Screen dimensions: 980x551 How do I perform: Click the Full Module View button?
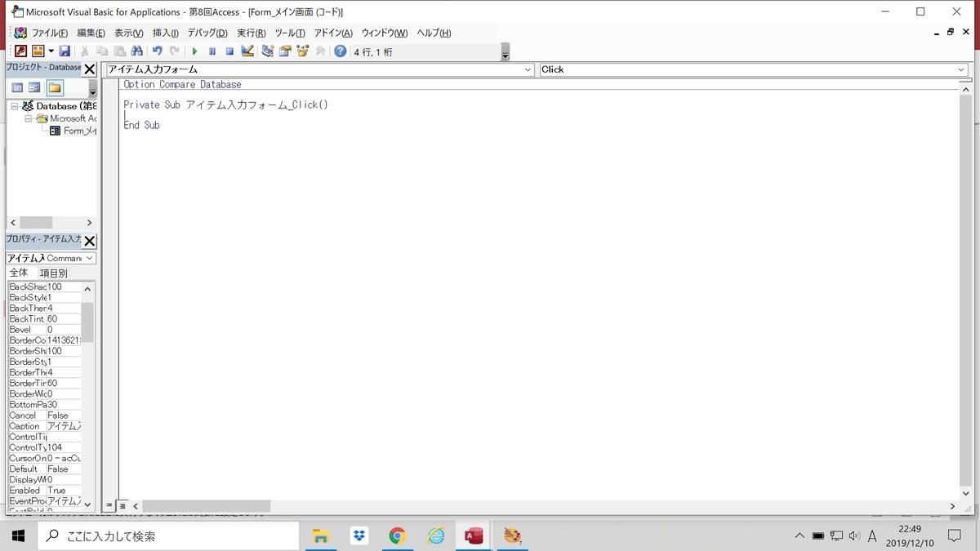122,506
